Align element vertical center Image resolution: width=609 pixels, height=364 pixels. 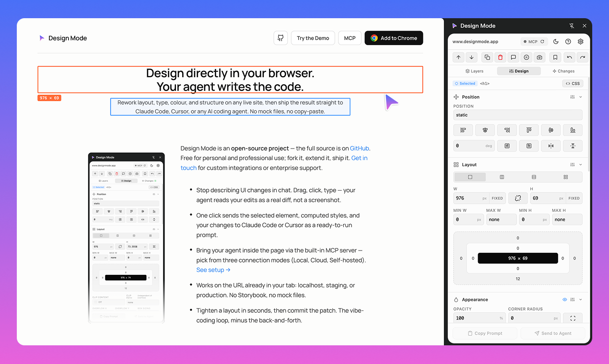pos(551,130)
